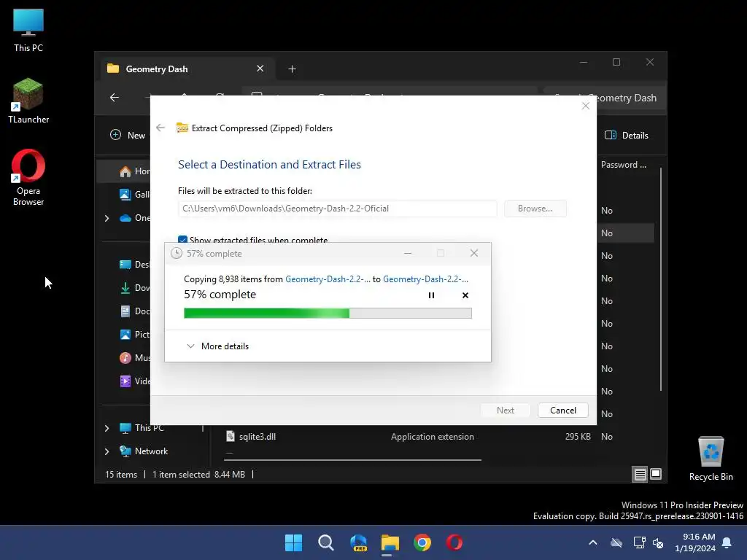Screen dimensions: 747x560
Task: Open Opera Browser desktop shortcut
Action: [28, 178]
